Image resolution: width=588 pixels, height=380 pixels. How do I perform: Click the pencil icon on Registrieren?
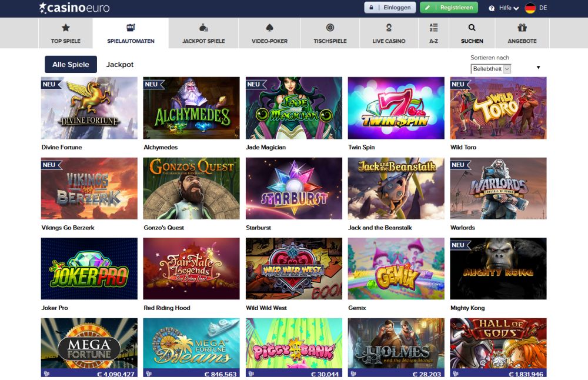pyautogui.click(x=427, y=8)
